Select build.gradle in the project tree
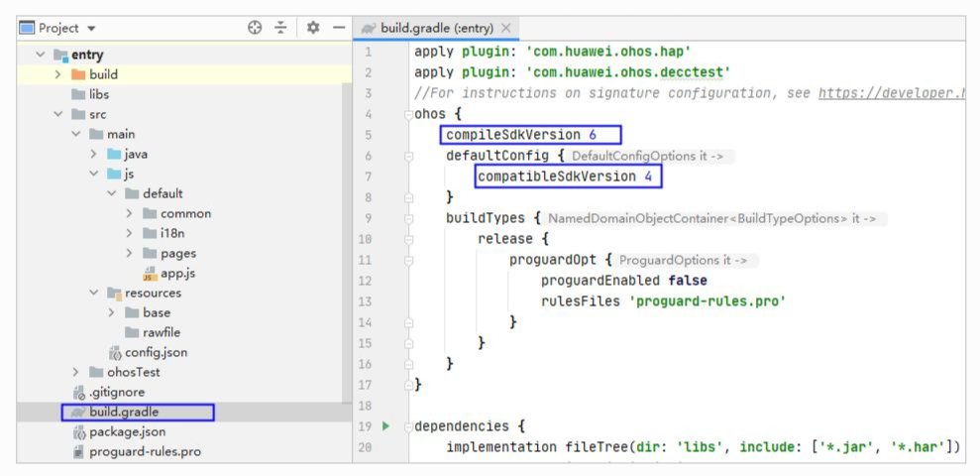Viewport: 980px width, 476px height. (x=124, y=413)
